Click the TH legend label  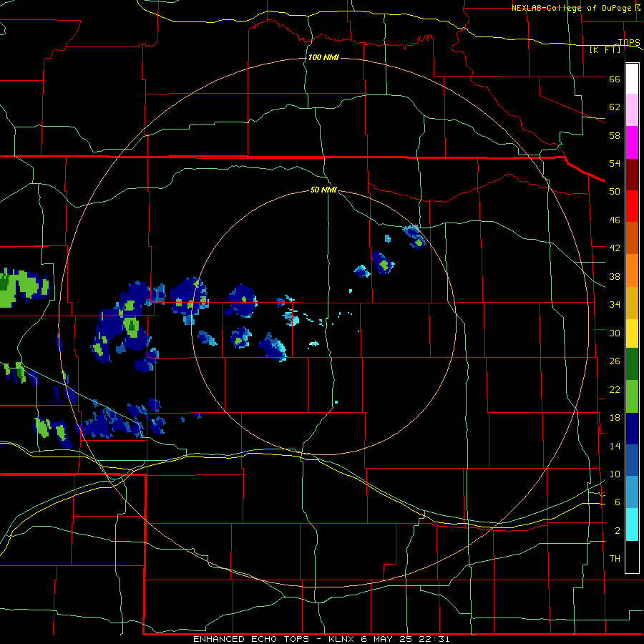[615, 559]
